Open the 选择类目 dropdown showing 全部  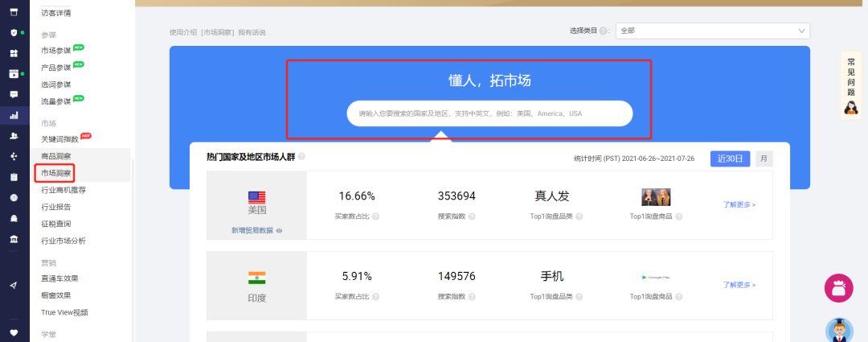pyautogui.click(x=712, y=31)
